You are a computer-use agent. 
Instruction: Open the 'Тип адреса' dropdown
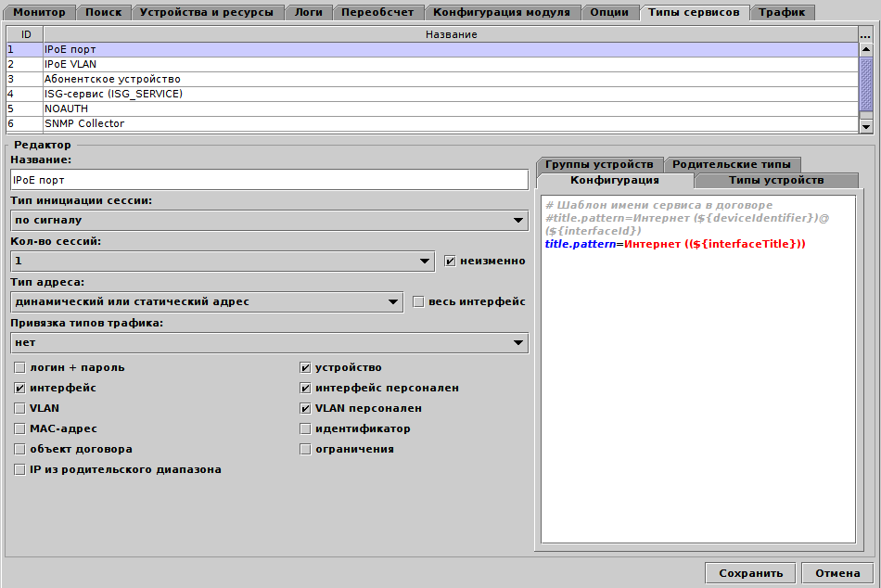(206, 301)
